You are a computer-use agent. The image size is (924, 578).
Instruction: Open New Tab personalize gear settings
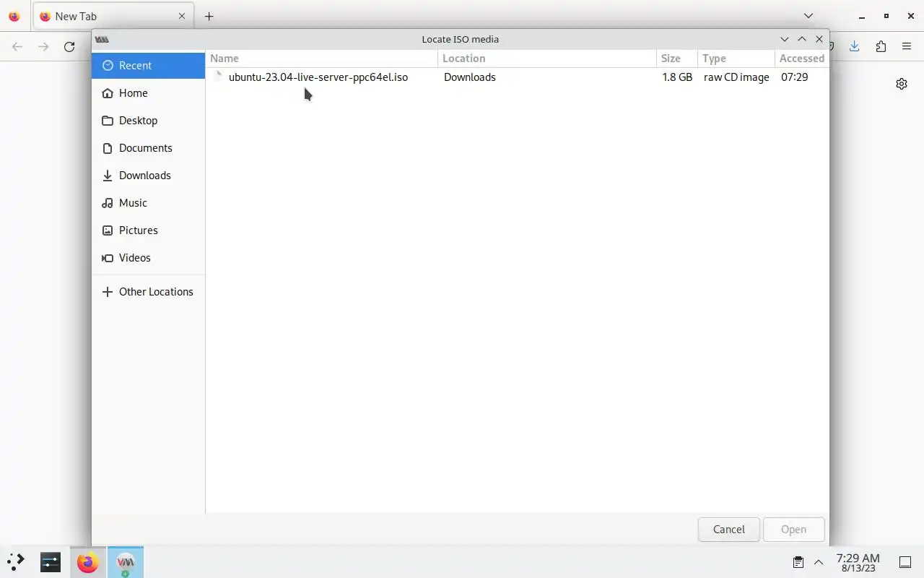(902, 84)
